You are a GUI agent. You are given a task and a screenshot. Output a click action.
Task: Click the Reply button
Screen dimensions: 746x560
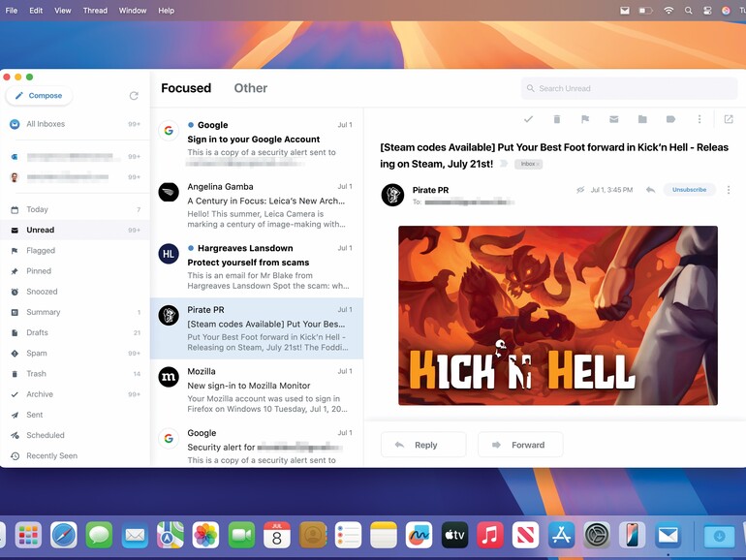(423, 445)
